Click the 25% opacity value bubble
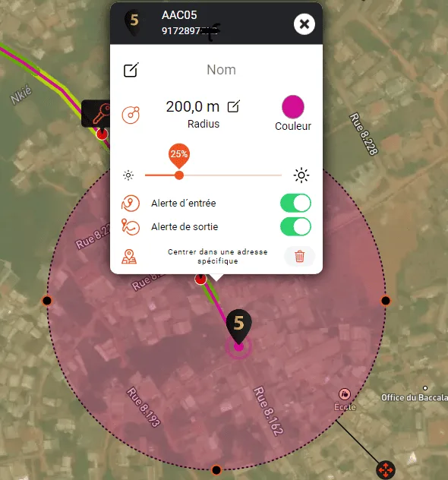The height and width of the screenshot is (480, 448). [x=179, y=154]
